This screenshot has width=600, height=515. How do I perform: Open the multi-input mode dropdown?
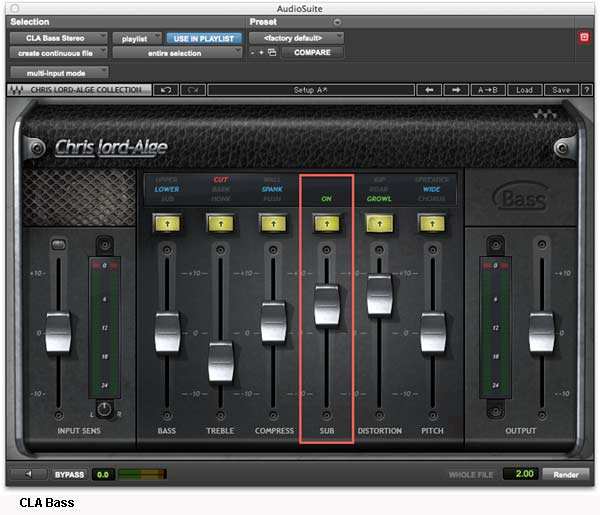tap(59, 73)
